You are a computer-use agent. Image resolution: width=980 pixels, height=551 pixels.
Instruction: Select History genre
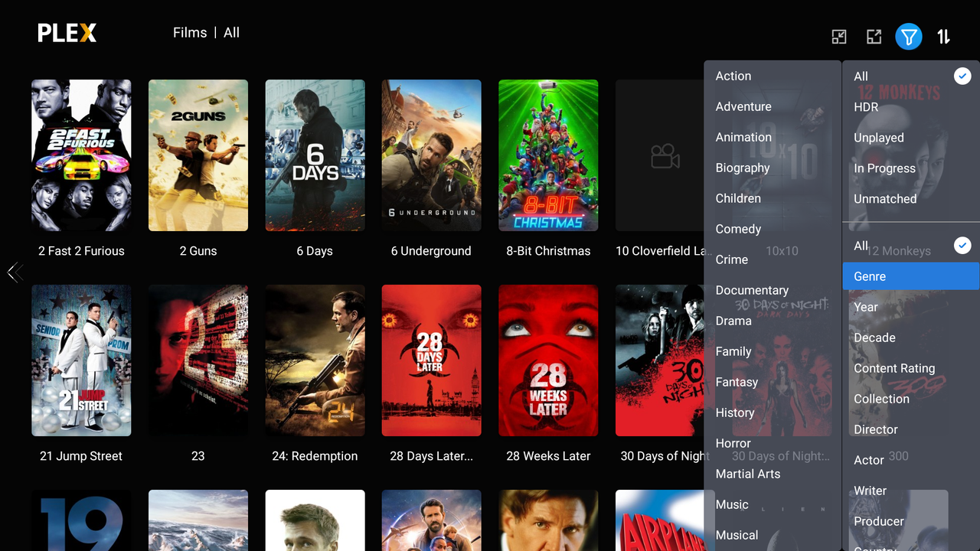click(x=773, y=412)
